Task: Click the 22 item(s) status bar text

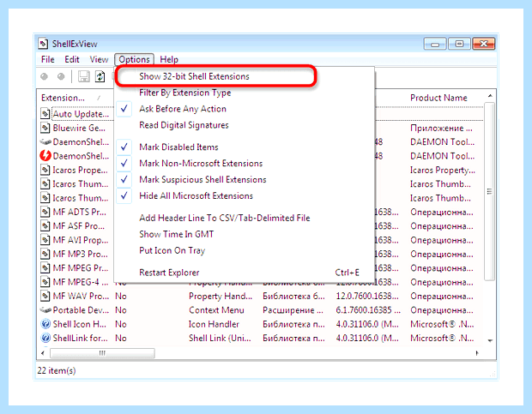Action: [x=57, y=370]
